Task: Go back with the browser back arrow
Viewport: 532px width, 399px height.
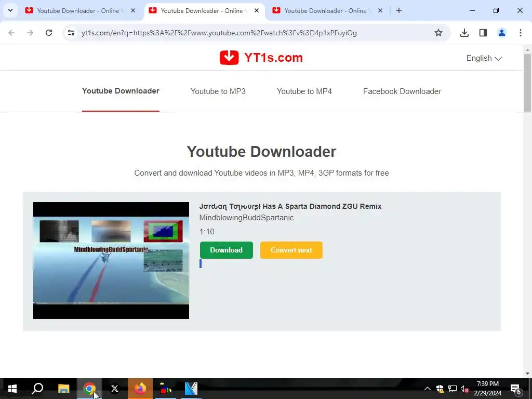Action: click(11, 33)
